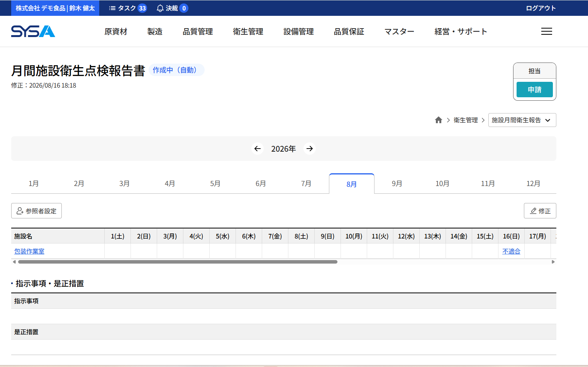
Task: Click the 2026年 year label
Action: click(x=283, y=149)
